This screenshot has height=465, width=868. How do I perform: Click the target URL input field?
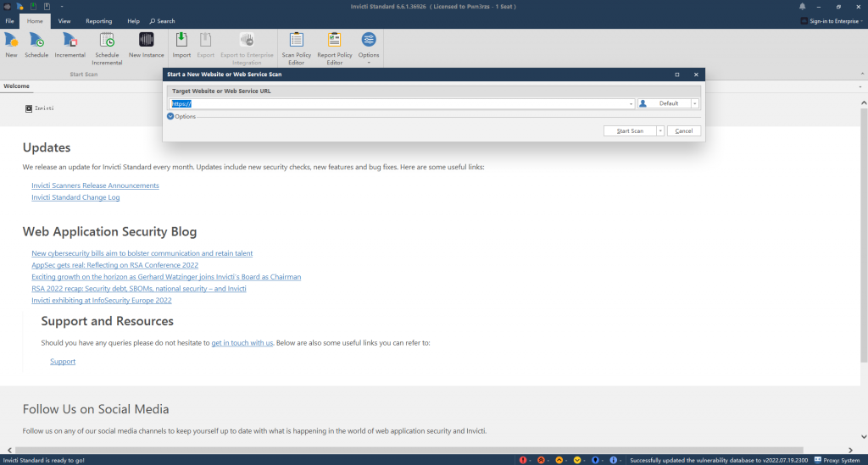tap(401, 104)
